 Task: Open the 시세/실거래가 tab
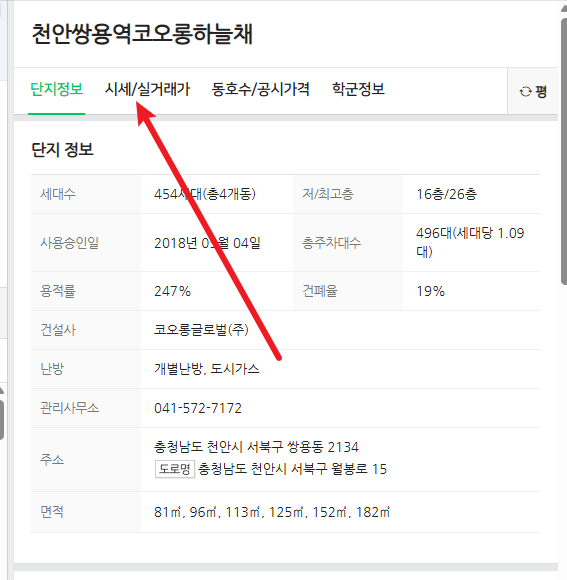pyautogui.click(x=147, y=90)
